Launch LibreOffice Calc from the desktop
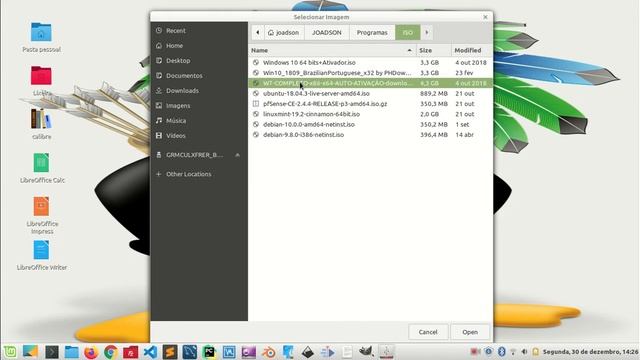 [x=41, y=167]
